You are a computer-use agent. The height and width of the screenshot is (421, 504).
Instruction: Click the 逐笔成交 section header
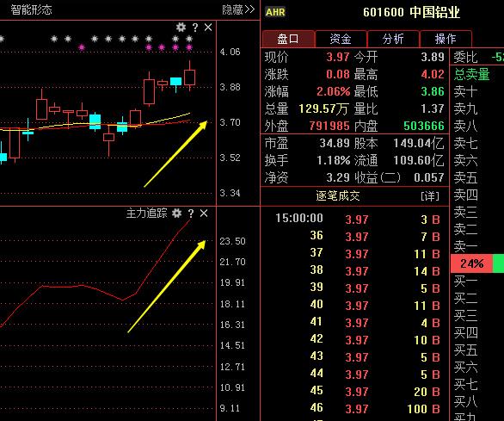point(338,195)
